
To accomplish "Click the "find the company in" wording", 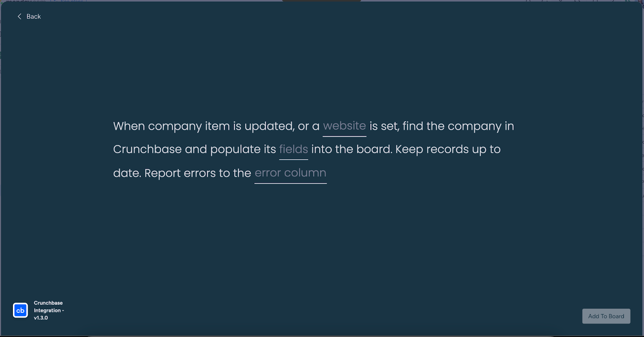I will (x=458, y=126).
